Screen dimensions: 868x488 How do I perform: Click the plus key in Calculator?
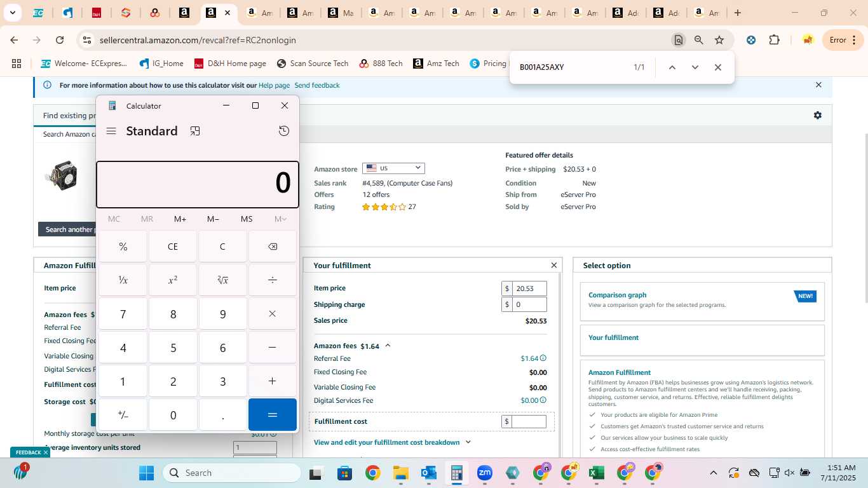point(273,381)
